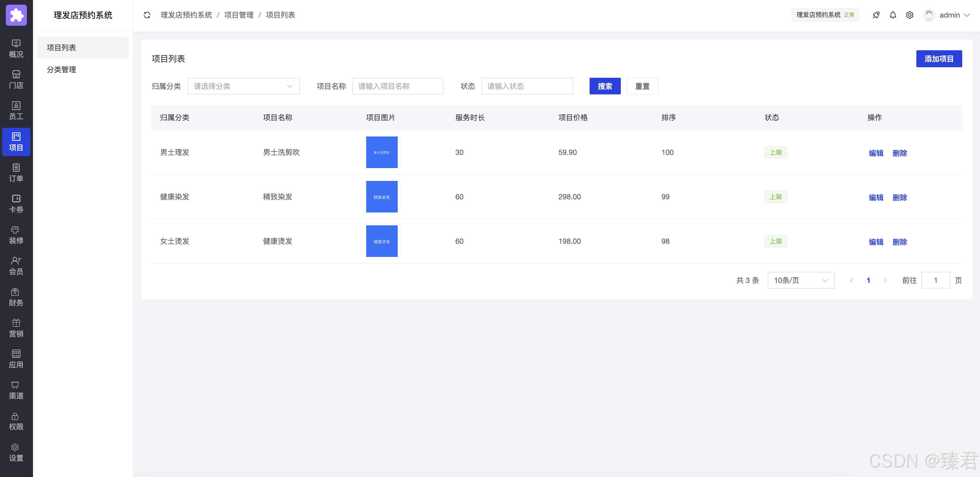Open the 设置 settings sidebar item
This screenshot has height=477, width=980.
click(x=16, y=453)
